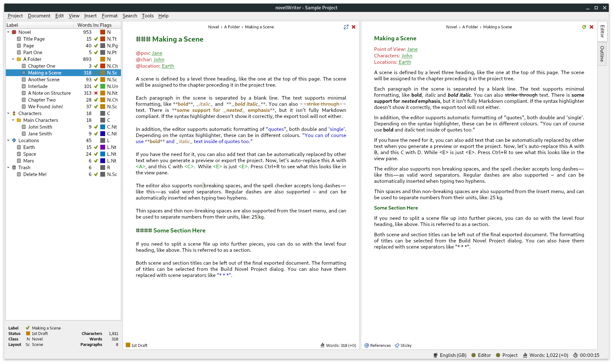Toggle the Sticky pin in viewer footer
Screen dimensions: 613x364
pyautogui.click(x=397, y=345)
